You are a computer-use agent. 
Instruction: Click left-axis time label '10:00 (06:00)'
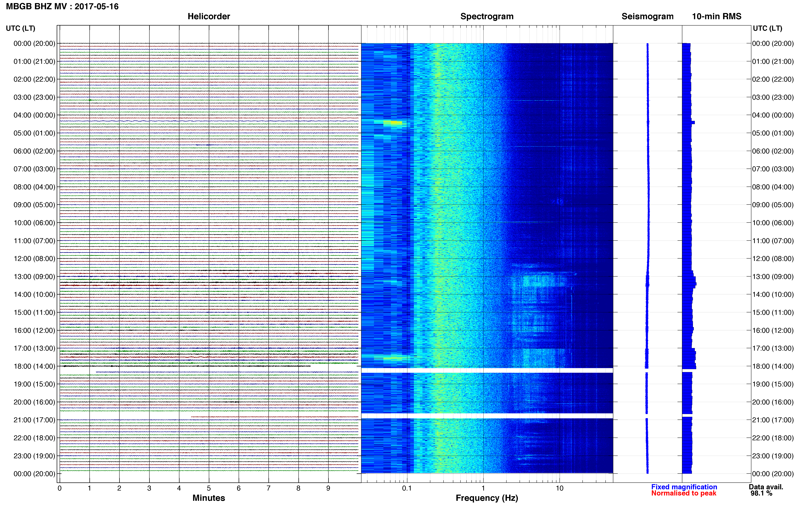34,223
